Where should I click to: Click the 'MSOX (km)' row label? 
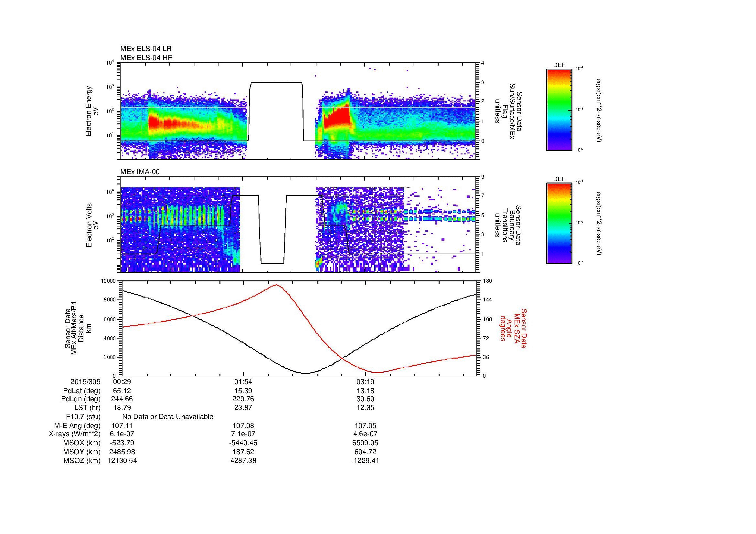pyautogui.click(x=82, y=443)
